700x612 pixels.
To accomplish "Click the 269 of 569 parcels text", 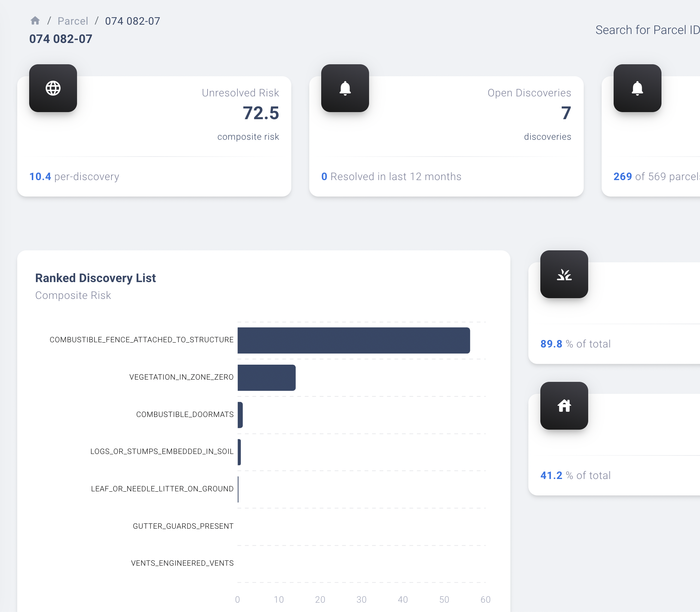I will (x=657, y=176).
